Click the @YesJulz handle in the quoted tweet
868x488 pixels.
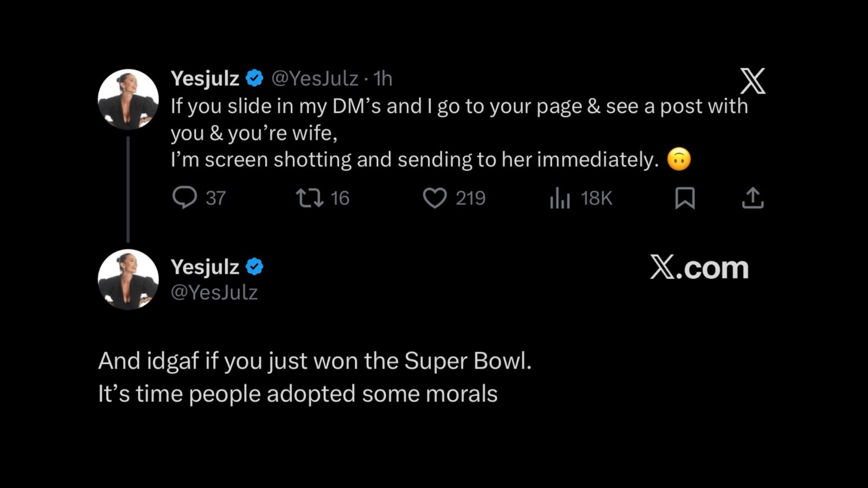[x=215, y=293]
